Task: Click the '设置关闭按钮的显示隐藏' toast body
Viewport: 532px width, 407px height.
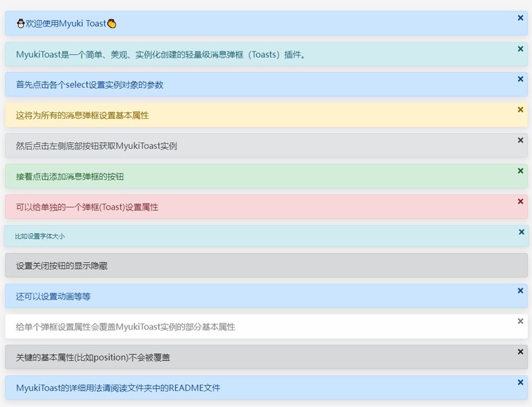Action: point(61,266)
